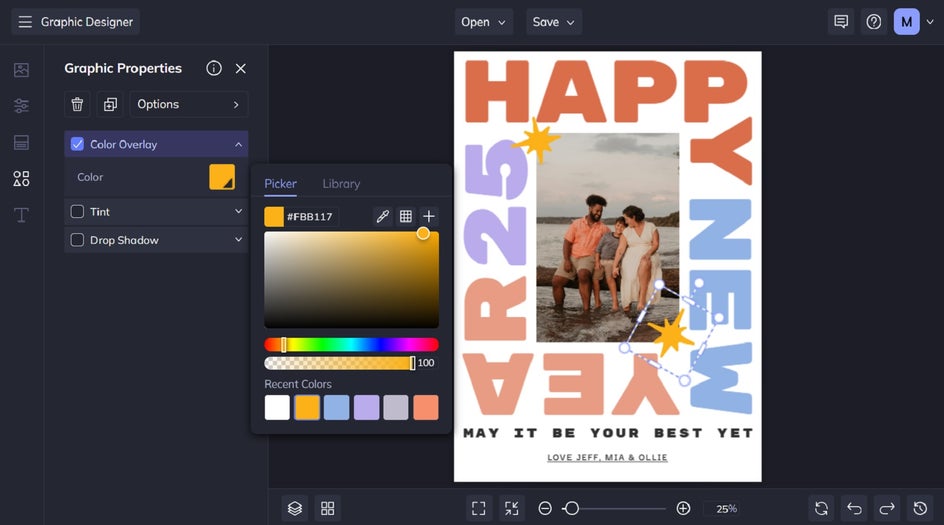The image size is (944, 525).
Task: Open the Templates sidebar icon
Action: 21,143
